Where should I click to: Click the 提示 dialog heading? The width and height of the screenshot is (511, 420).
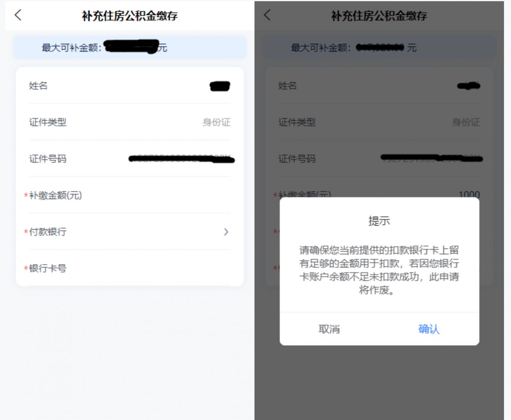(379, 221)
